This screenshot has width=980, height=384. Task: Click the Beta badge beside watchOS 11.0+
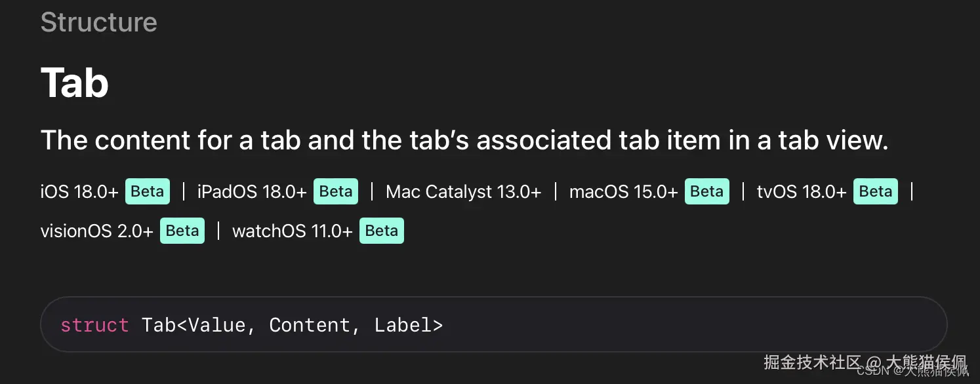tap(382, 231)
